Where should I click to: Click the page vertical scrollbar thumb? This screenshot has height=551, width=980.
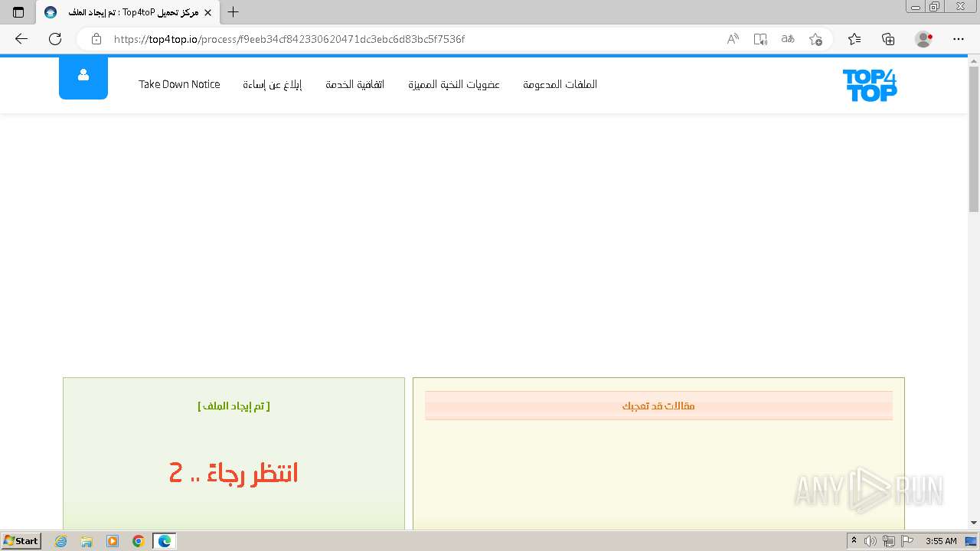(x=974, y=139)
